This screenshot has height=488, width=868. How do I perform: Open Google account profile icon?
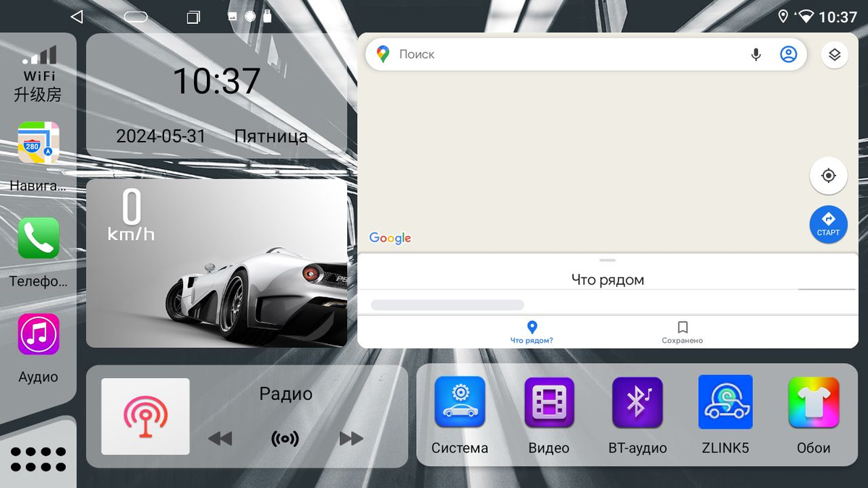pos(788,54)
